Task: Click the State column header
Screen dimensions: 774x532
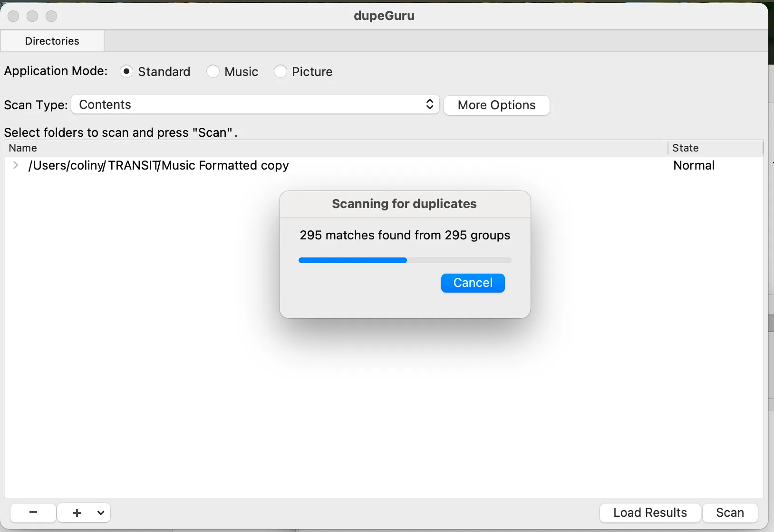Action: click(x=685, y=148)
